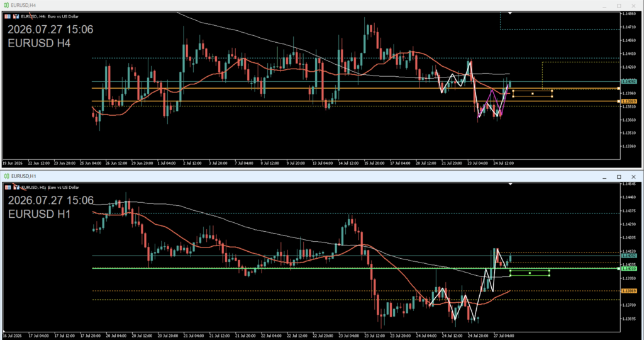Click the EURUSD,H1 title bar text
This screenshot has height=340, width=644.
(23, 176)
